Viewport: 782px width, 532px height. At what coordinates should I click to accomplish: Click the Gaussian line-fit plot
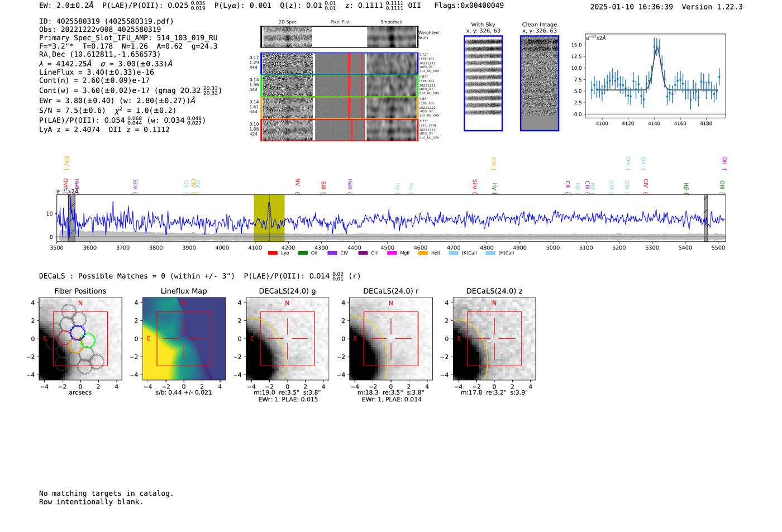(x=655, y=76)
